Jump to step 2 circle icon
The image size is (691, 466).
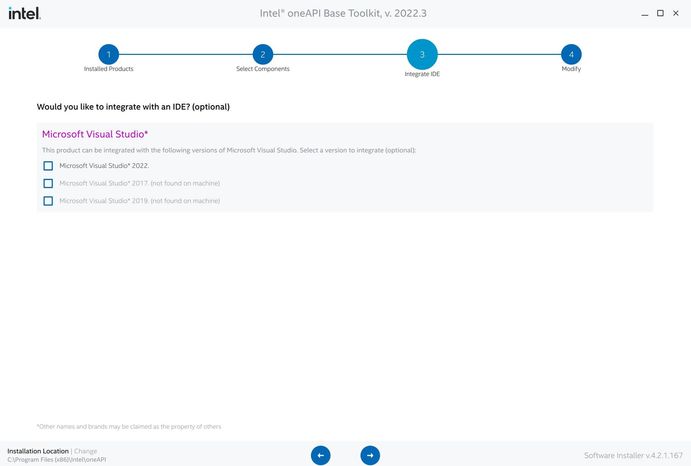tap(262, 54)
